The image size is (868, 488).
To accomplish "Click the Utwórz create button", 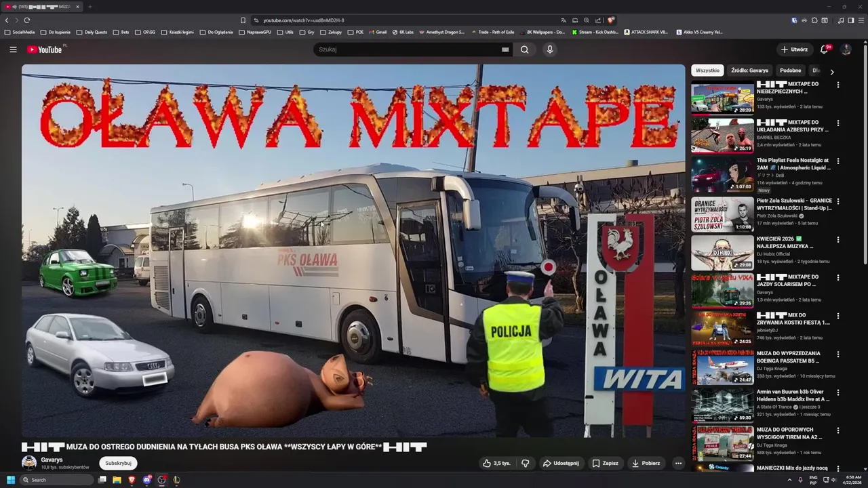I will 794,49.
